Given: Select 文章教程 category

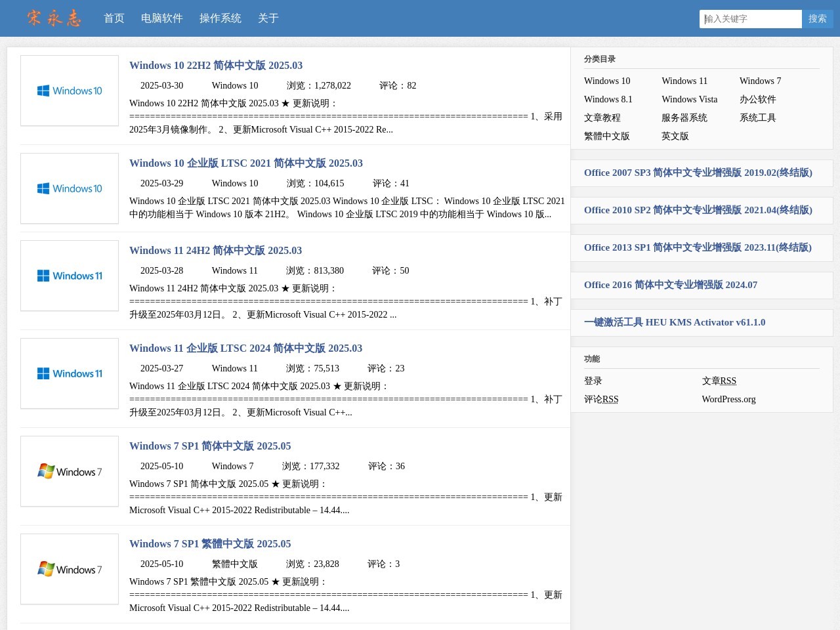Looking at the screenshot, I should click(602, 118).
